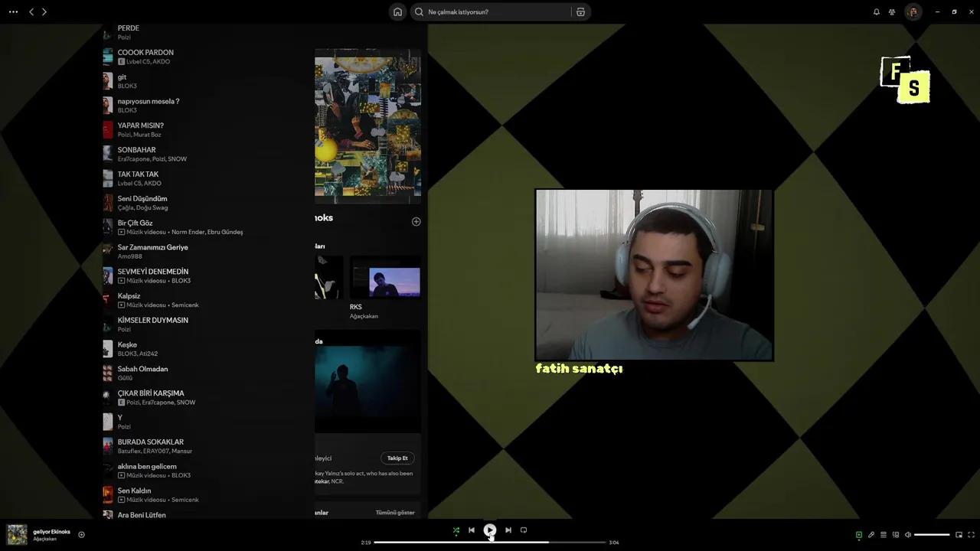Toggle the Now Playing view
980x551 pixels.
click(859, 535)
